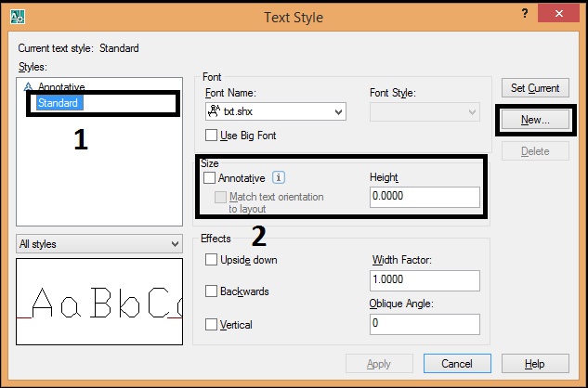Expand the All styles filter dropdown
Viewport: 588px width, 388px height.
coord(176,243)
